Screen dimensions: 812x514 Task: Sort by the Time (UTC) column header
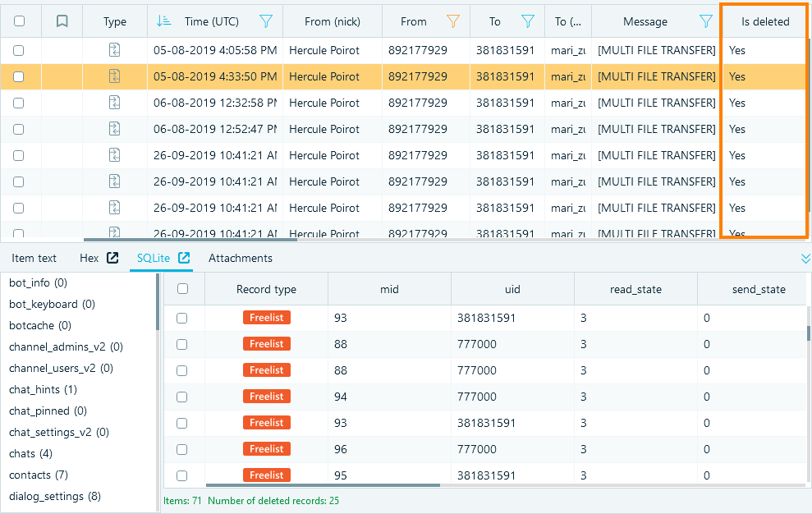coord(212,21)
